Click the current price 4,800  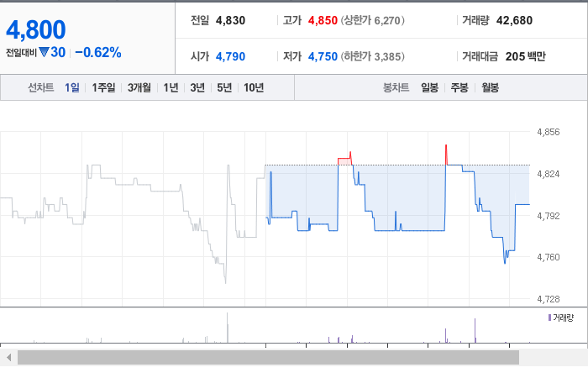click(36, 29)
